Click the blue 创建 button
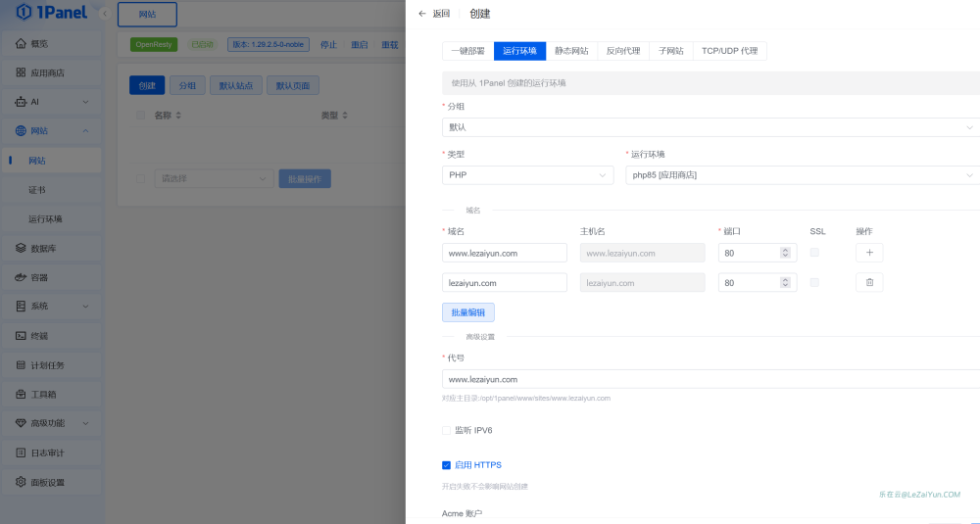Image resolution: width=980 pixels, height=524 pixels. point(147,85)
